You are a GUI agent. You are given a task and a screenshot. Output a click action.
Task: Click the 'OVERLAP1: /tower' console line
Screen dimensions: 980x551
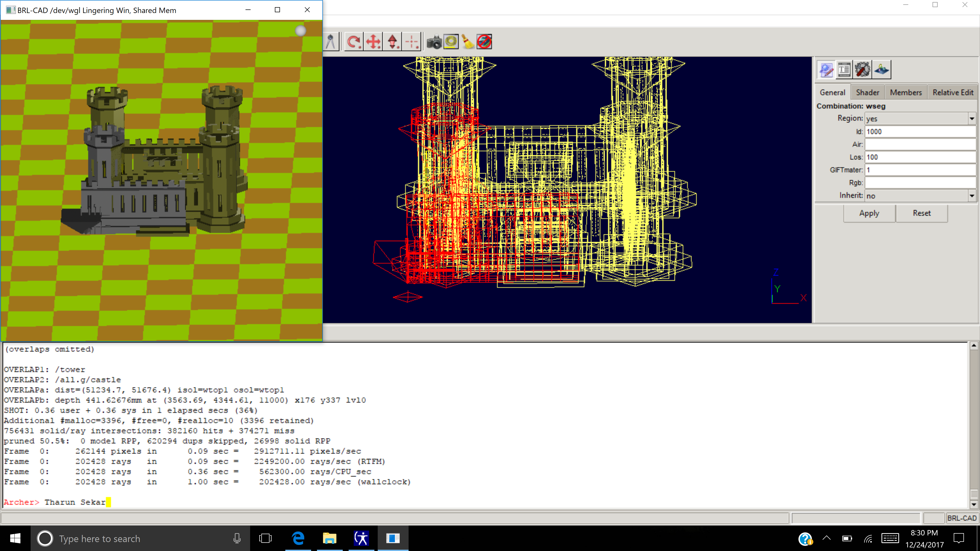(44, 370)
